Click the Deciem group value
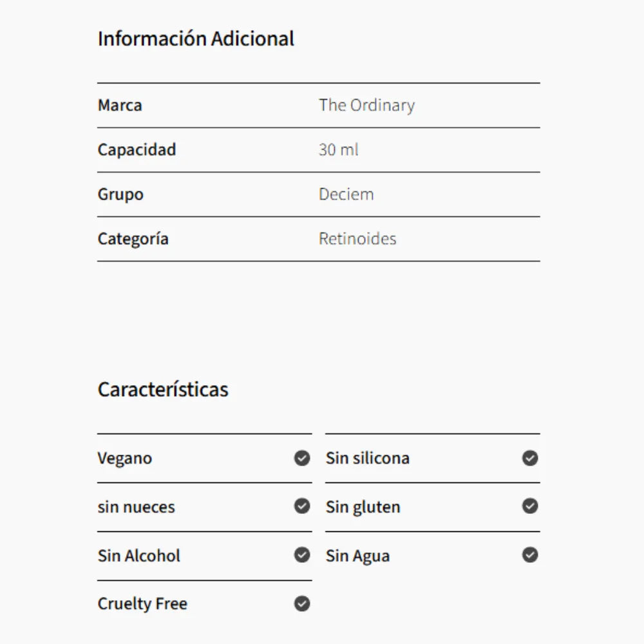Screen dimensions: 644x644 346,194
